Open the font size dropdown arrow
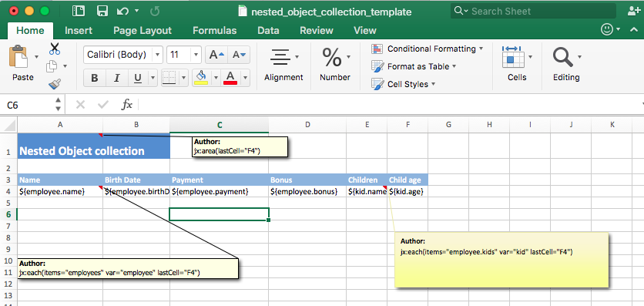 196,55
